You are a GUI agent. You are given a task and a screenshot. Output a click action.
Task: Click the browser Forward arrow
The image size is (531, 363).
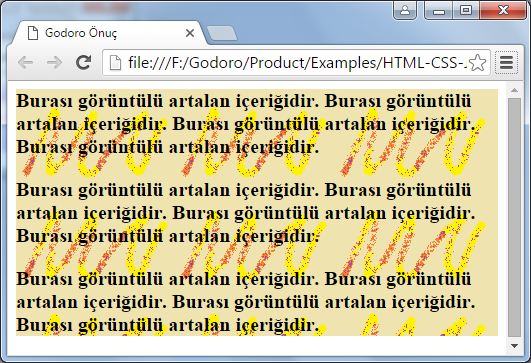click(x=54, y=63)
